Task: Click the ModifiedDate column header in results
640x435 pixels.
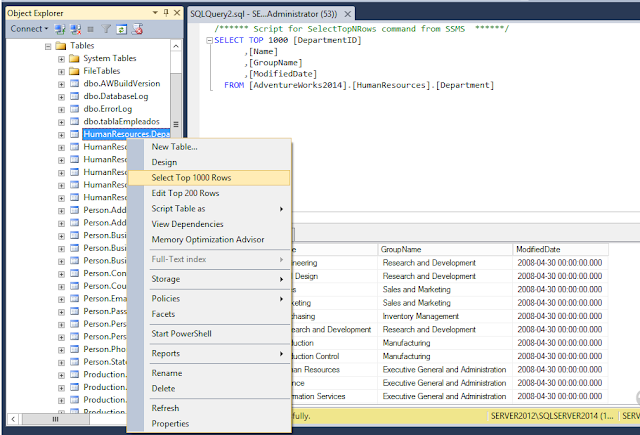Action: (560, 249)
